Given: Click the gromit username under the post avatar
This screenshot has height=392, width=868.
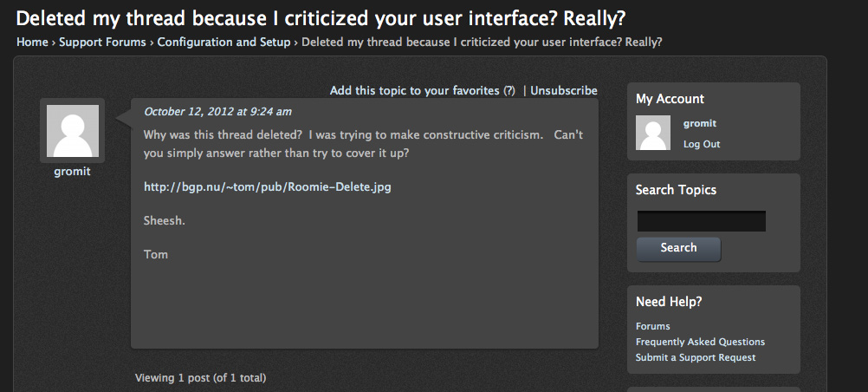Looking at the screenshot, I should click(72, 172).
